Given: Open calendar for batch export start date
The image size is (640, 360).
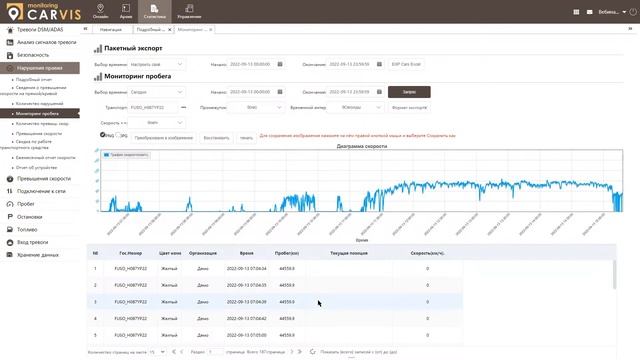Looking at the screenshot, I should pos(280,64).
